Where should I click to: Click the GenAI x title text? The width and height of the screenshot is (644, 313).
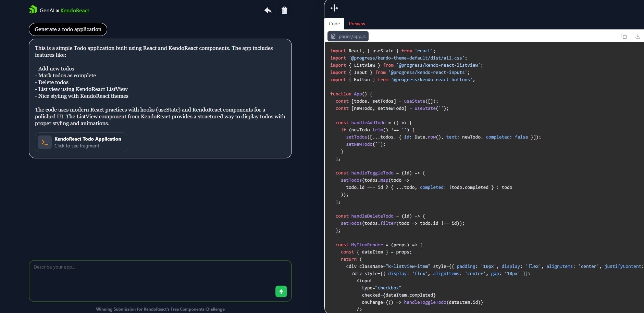tap(49, 11)
